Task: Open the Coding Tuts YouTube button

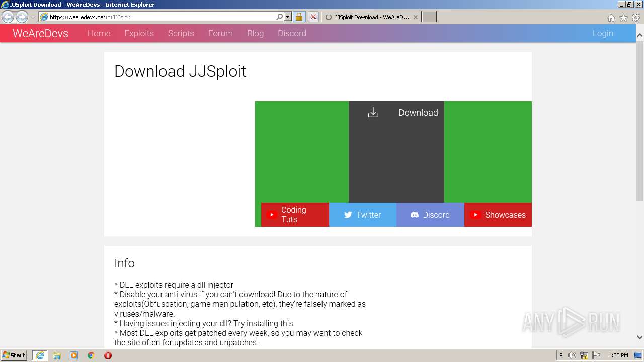Action: (295, 215)
